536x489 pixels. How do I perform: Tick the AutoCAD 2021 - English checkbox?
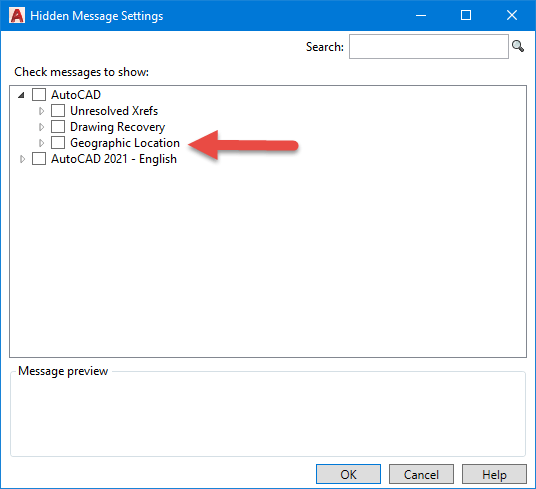tap(39, 159)
